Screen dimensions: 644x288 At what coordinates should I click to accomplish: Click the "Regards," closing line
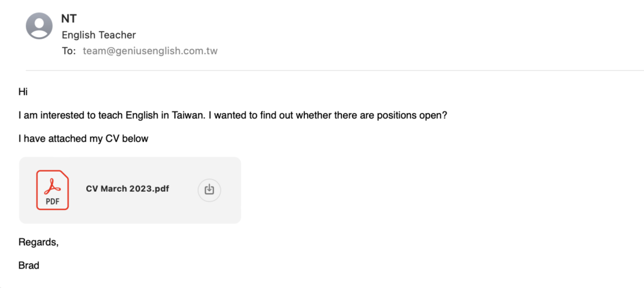pos(38,242)
